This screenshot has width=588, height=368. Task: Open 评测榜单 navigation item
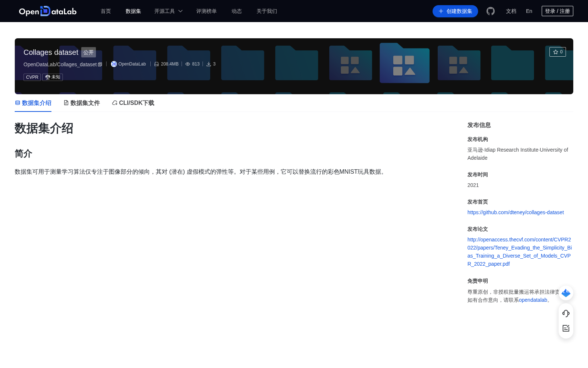[x=207, y=11]
